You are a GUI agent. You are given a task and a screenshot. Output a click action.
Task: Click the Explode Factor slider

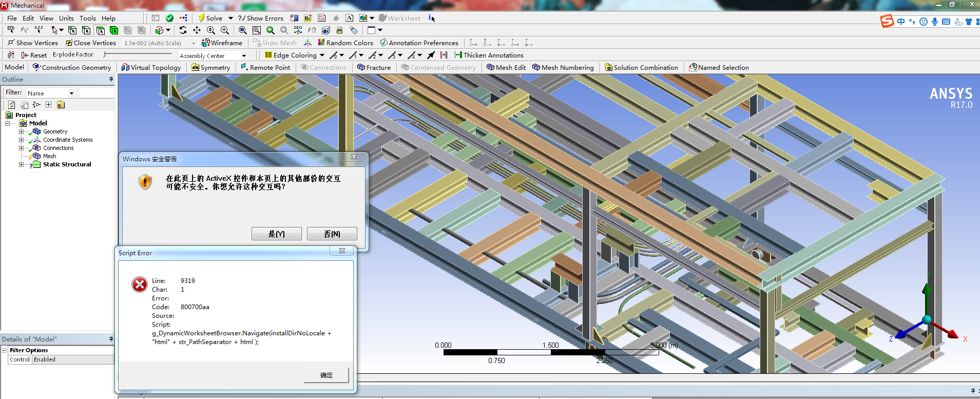(x=137, y=54)
